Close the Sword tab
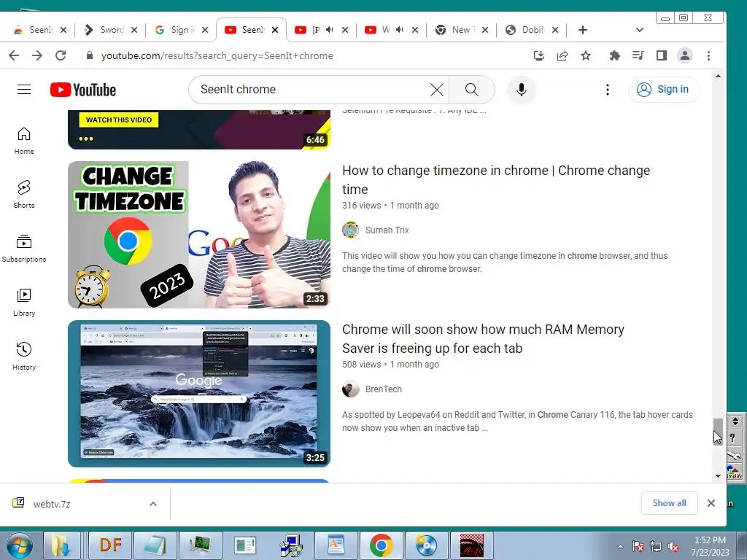 [134, 30]
